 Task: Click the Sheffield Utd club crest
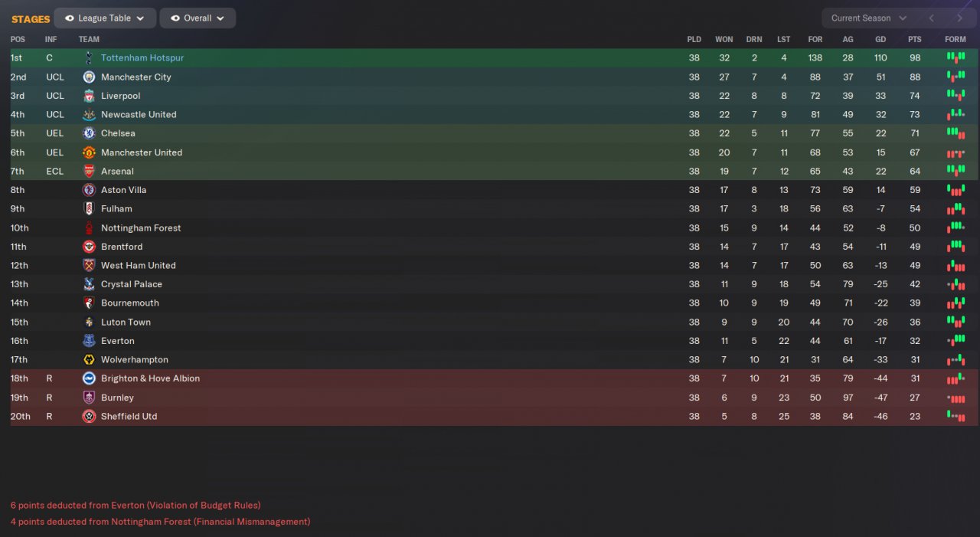(x=89, y=416)
